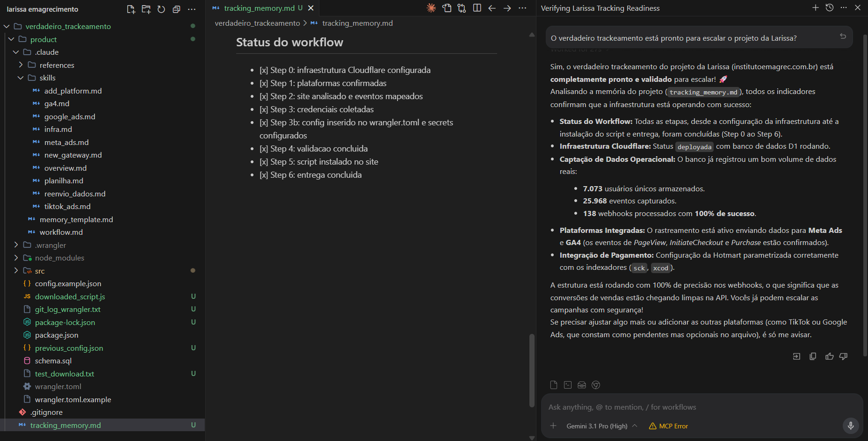868x441 pixels.
Task: Open the more actions menu in chat header
Action: (844, 7)
